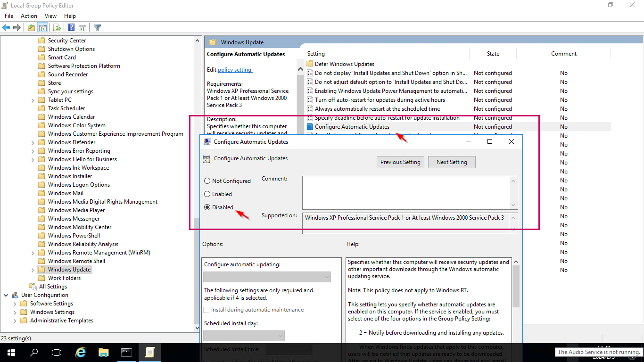The height and width of the screenshot is (362, 644).
Task: Expand the Software Settings node
Action: [x=15, y=304]
